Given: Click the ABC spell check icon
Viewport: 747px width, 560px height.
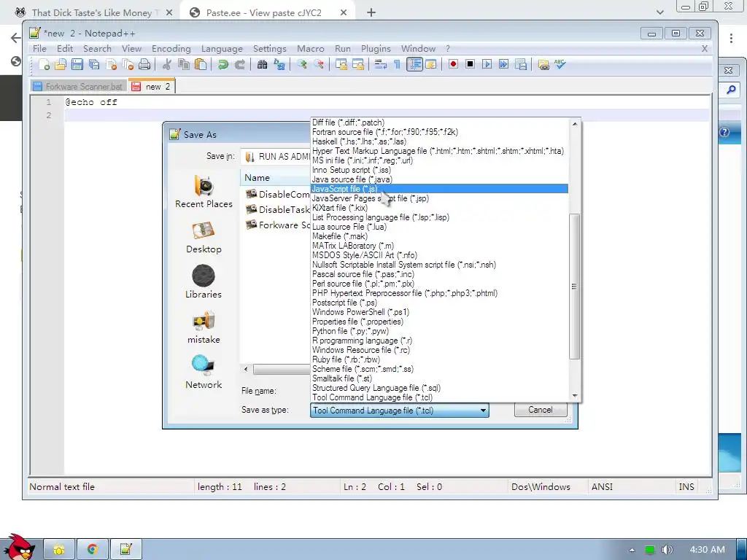Looking at the screenshot, I should point(560,64).
